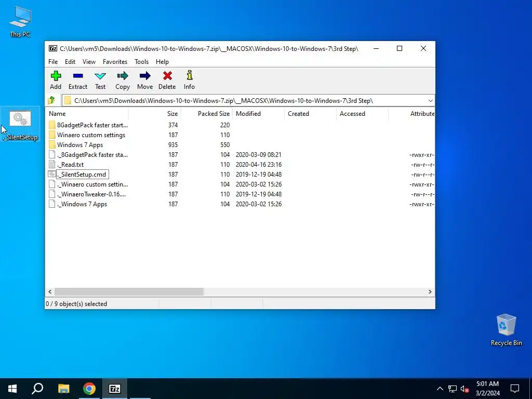The width and height of the screenshot is (532, 399).
Task: Open the Help menu
Action: (162, 62)
